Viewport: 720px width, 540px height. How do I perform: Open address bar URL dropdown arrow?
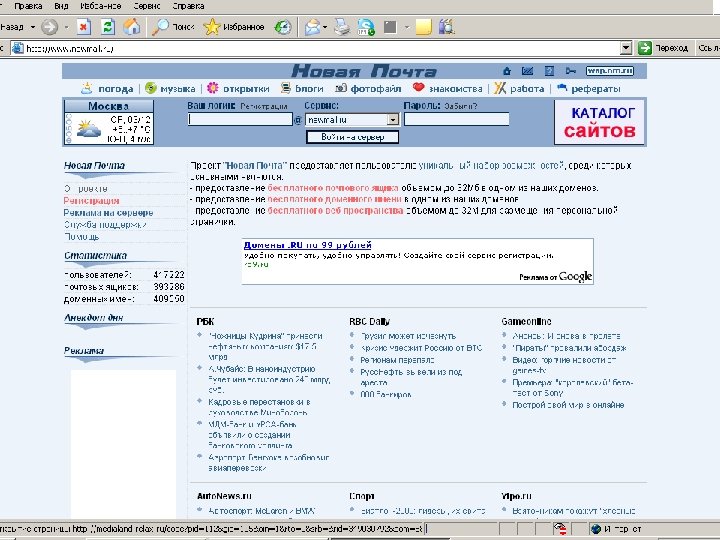(x=626, y=48)
